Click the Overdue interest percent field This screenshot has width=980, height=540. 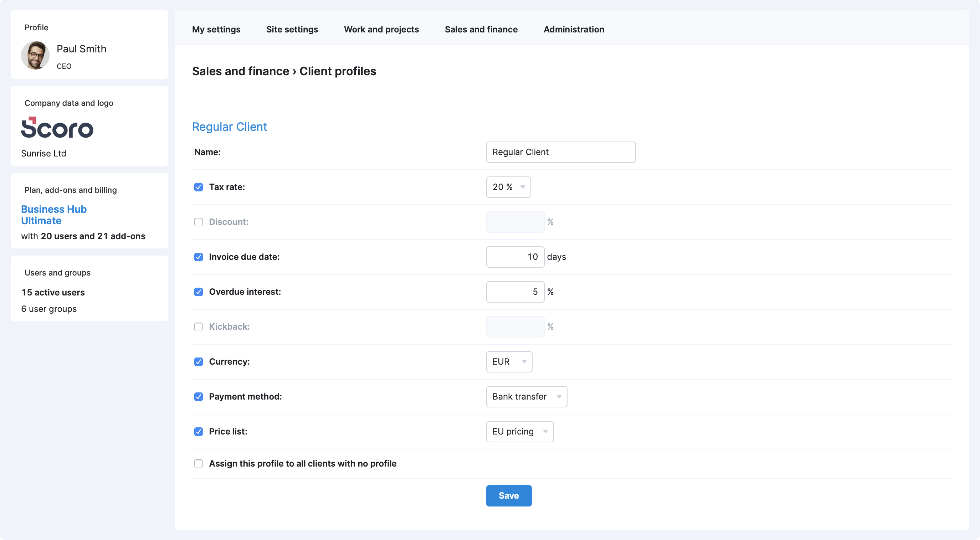pos(515,292)
